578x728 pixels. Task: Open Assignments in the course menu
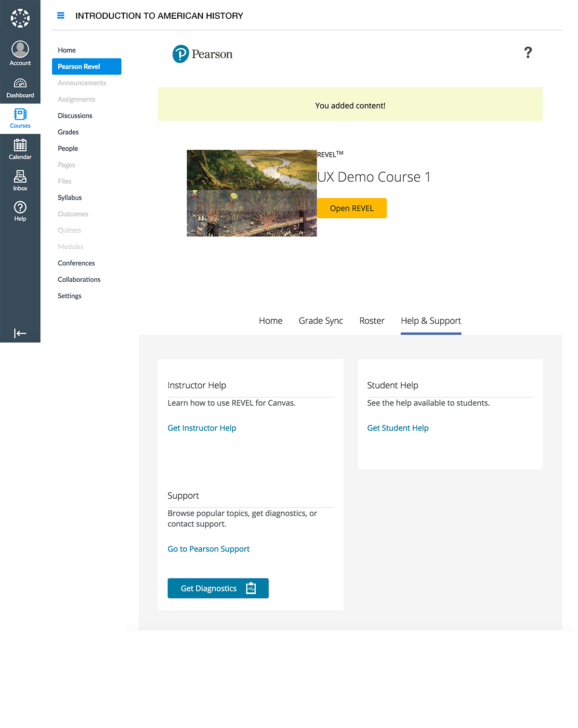(77, 99)
